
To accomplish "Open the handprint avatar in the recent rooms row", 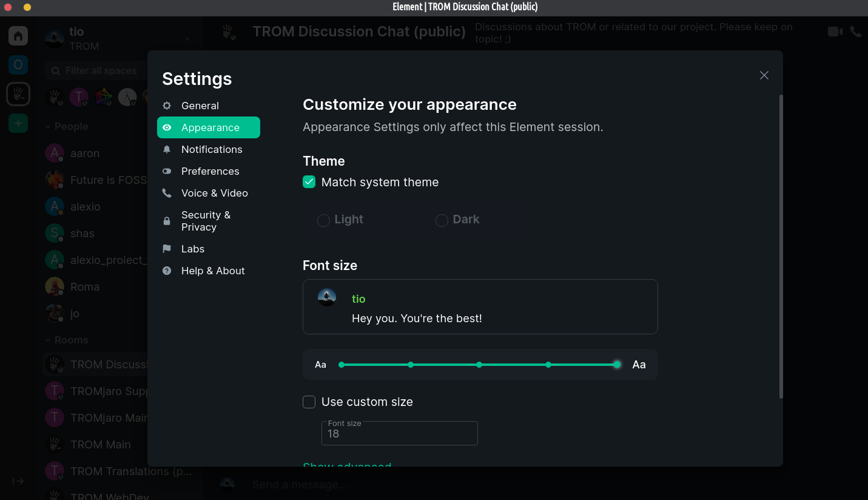I will click(55, 96).
